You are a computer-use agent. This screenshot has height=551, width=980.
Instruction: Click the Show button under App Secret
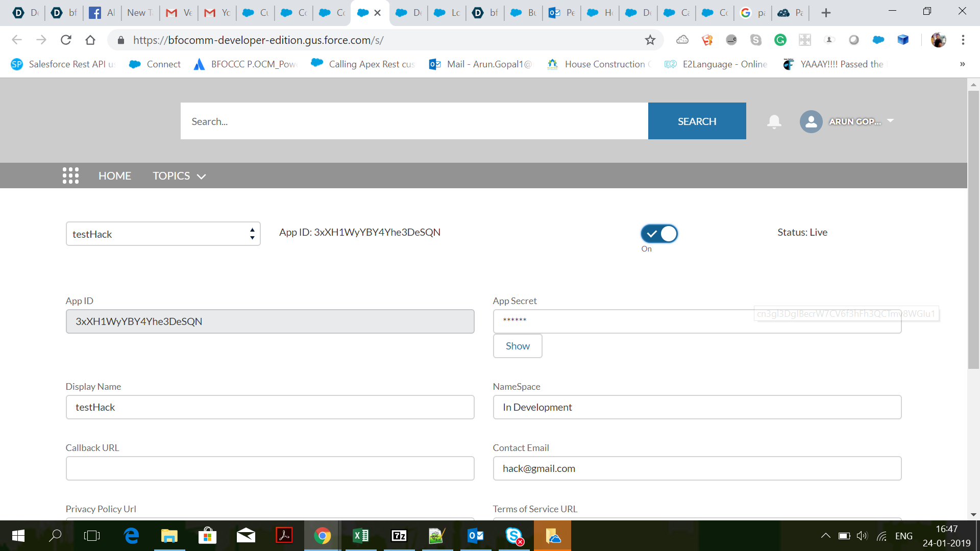[517, 346]
